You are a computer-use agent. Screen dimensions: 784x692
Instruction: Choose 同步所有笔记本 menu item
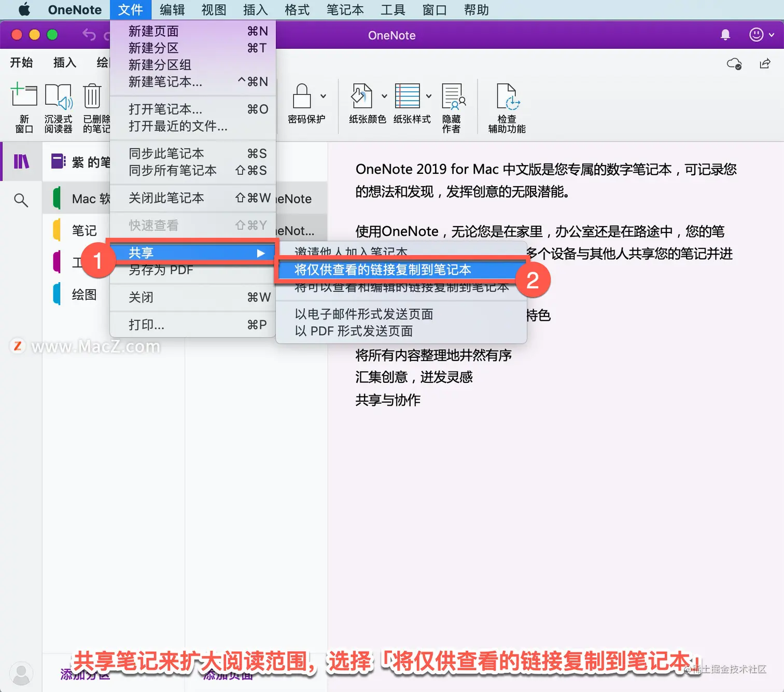[x=192, y=170]
